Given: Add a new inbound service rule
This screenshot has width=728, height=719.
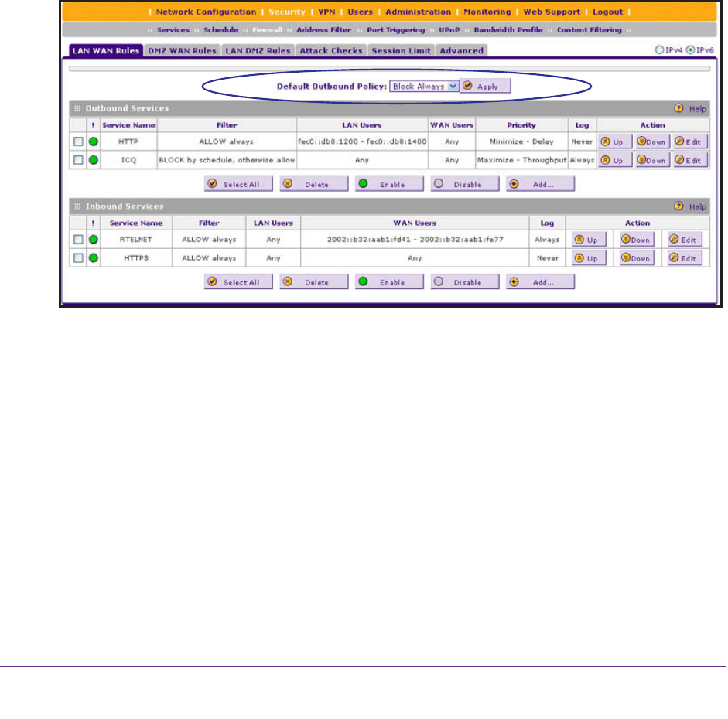Looking at the screenshot, I should coord(541,282).
